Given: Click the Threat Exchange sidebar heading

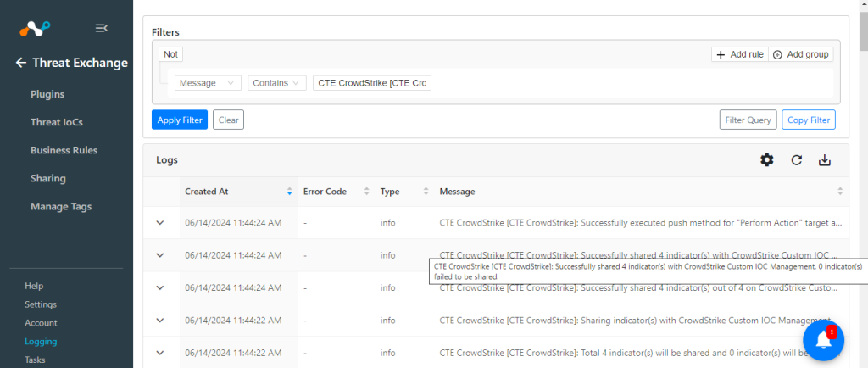Looking at the screenshot, I should (x=81, y=63).
